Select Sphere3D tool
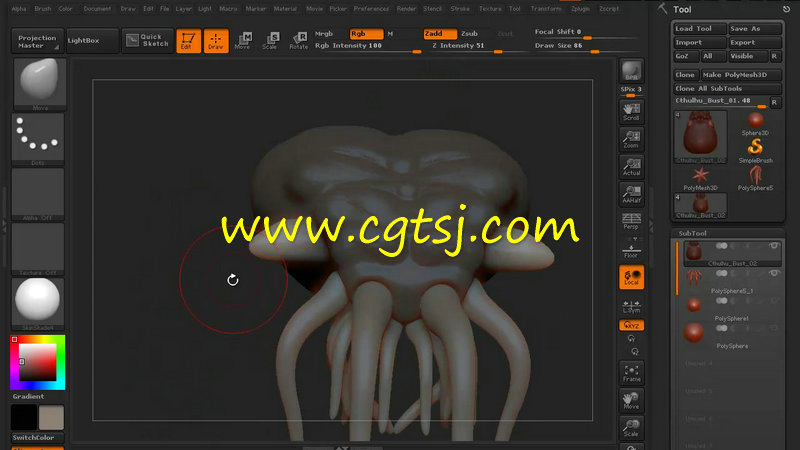 point(755,124)
